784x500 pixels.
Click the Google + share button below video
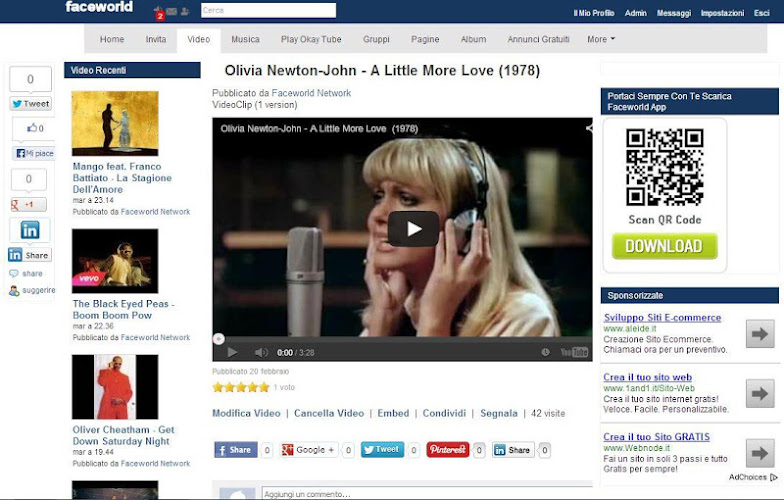coord(310,450)
